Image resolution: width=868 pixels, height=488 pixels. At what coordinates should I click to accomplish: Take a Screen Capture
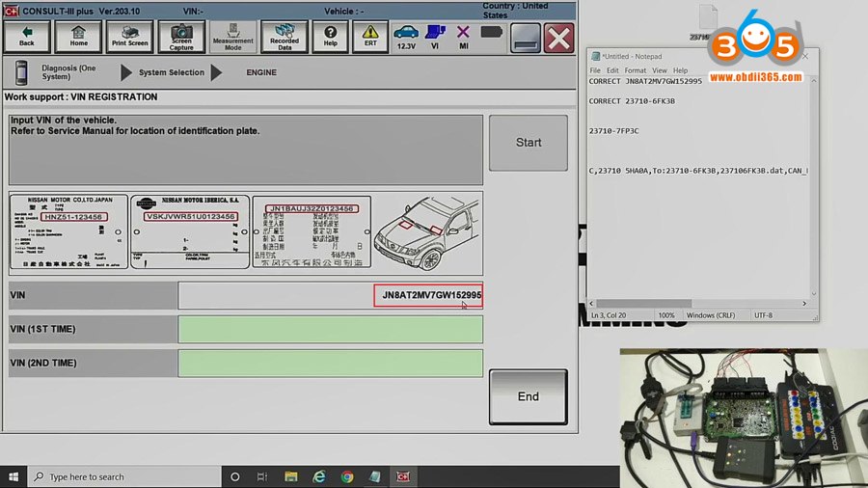pos(181,37)
